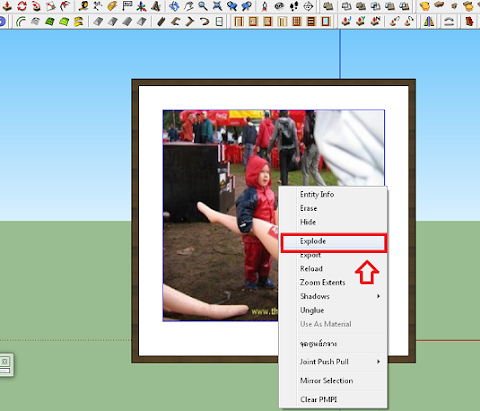Image resolution: width=480 pixels, height=411 pixels.
Task: Click the Union solid tool
Action: (x=361, y=6)
